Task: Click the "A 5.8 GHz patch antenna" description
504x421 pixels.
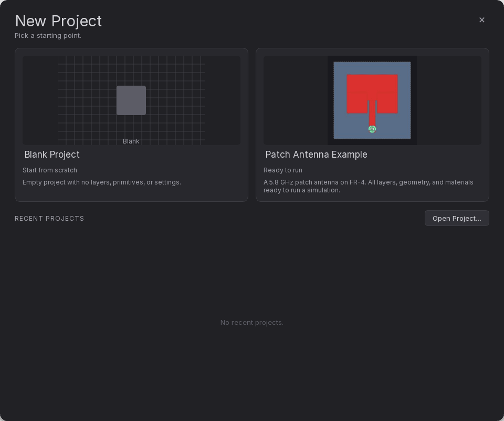Action: (369, 186)
